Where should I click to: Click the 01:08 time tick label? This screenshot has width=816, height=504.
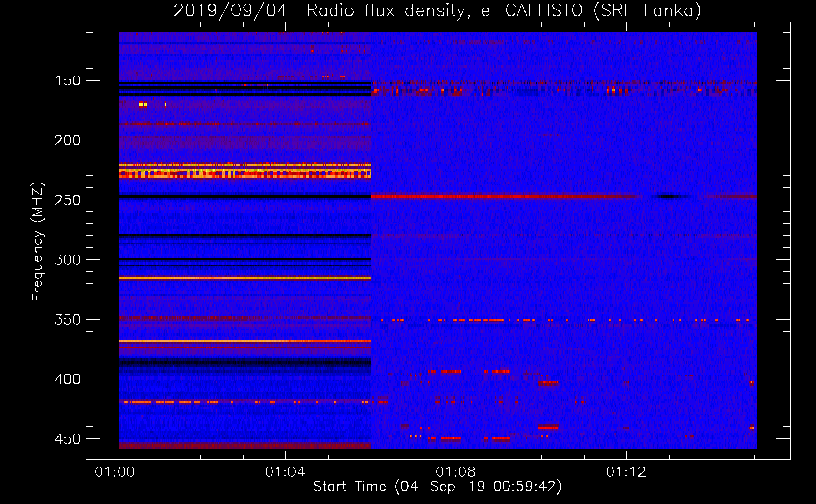(x=456, y=472)
